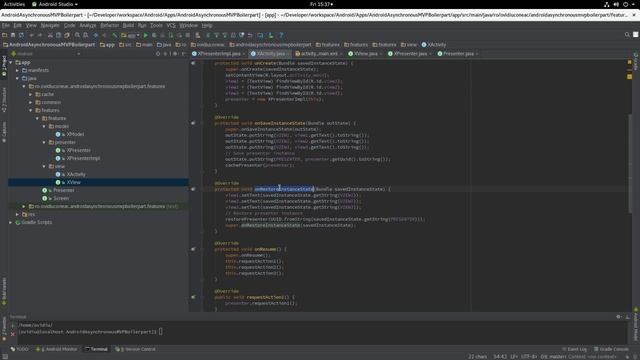640x360 pixels.
Task: Click the Copy toolbar icon
Action: click(58, 36)
